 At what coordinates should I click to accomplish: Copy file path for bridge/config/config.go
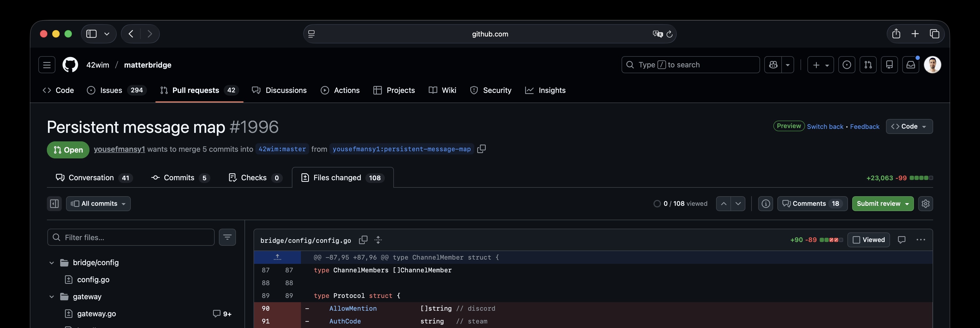coord(363,240)
